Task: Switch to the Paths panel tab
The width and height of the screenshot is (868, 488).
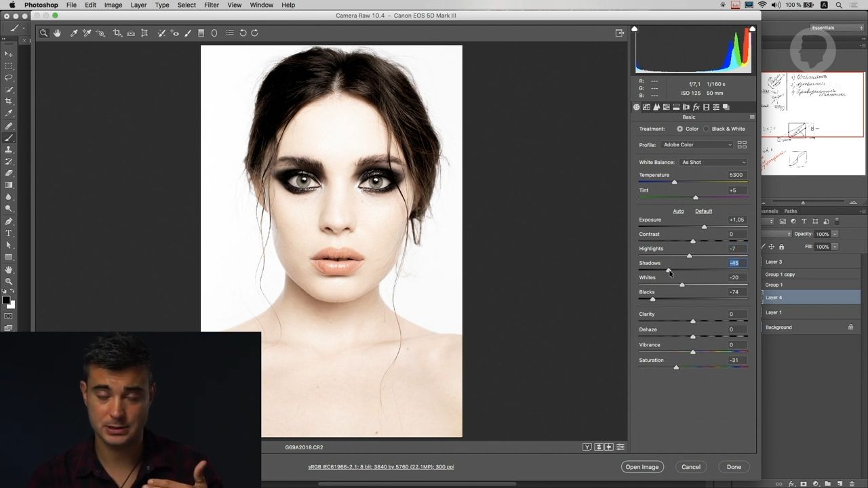Action: coord(791,211)
